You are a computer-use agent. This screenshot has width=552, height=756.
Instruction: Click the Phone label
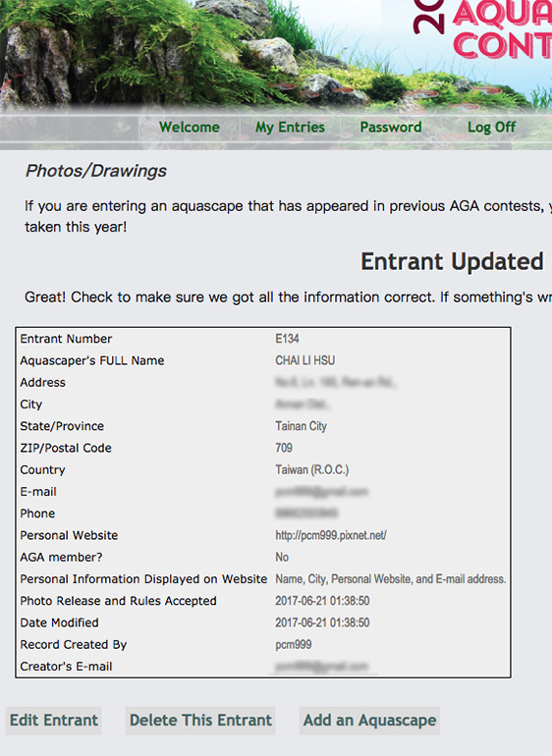coord(37,513)
